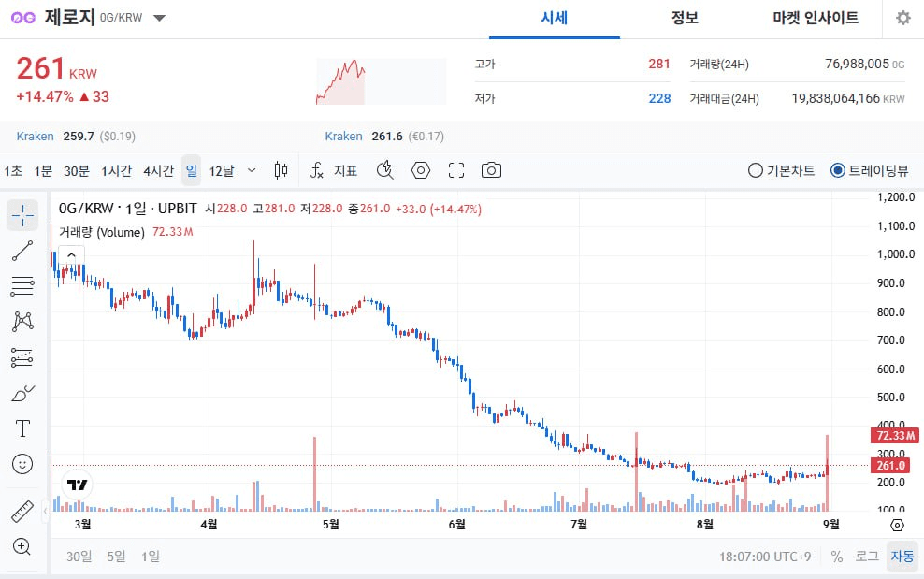Open the alert or replay icon
924x579 pixels.
384,170
